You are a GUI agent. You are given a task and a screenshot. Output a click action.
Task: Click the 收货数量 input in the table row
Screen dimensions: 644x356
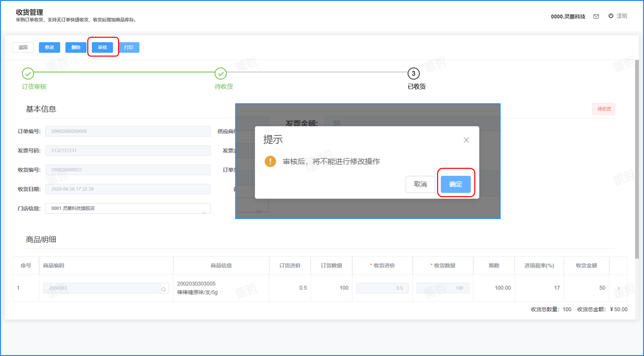tap(443, 288)
